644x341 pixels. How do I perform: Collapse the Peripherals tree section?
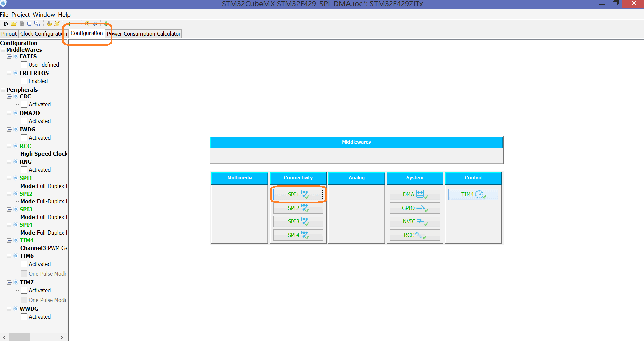click(3, 90)
